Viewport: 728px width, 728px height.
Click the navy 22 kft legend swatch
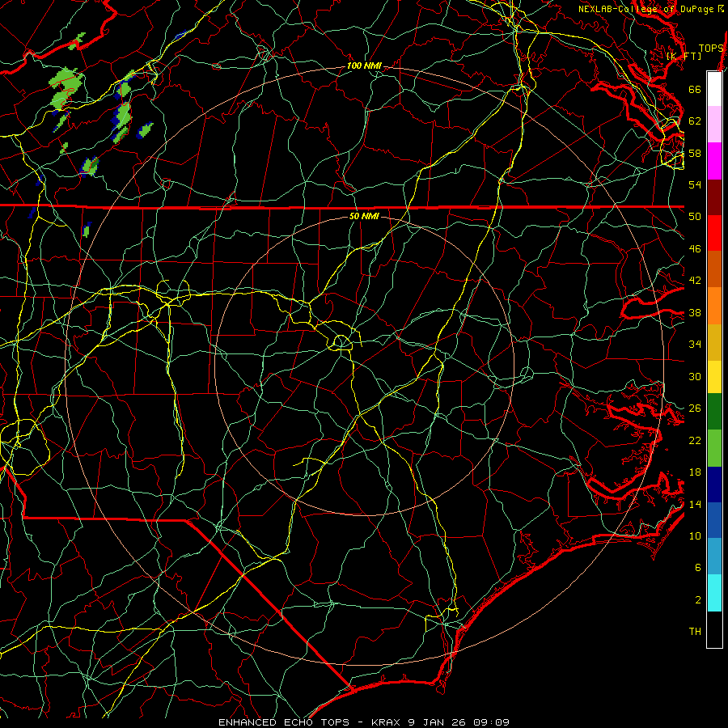pyautogui.click(x=714, y=485)
